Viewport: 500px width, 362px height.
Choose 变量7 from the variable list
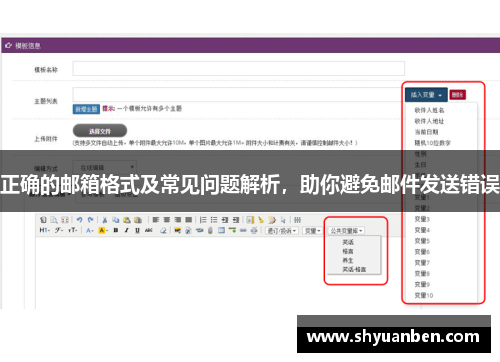point(422,263)
